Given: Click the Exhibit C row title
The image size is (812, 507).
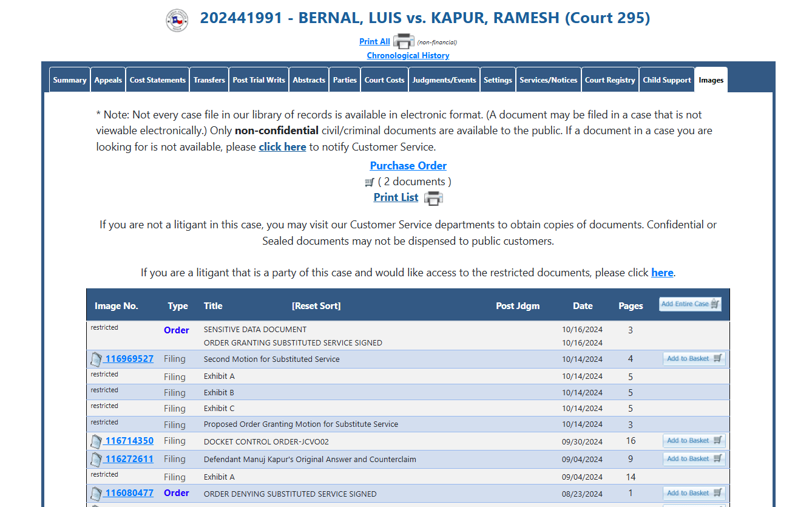Looking at the screenshot, I should point(219,409).
